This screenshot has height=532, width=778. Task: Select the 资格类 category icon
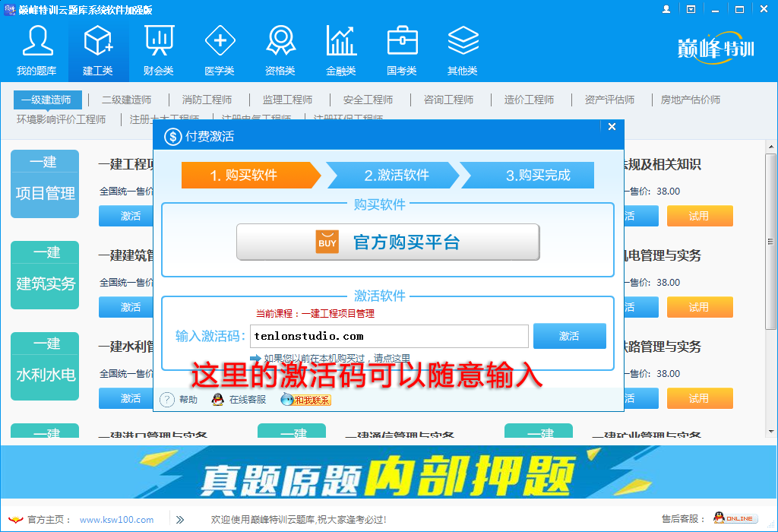[280, 42]
